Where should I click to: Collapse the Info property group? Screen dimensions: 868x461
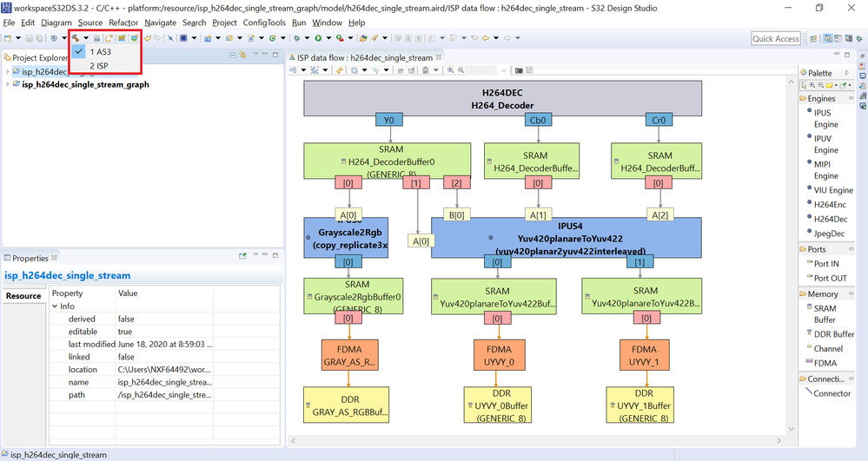(55, 306)
